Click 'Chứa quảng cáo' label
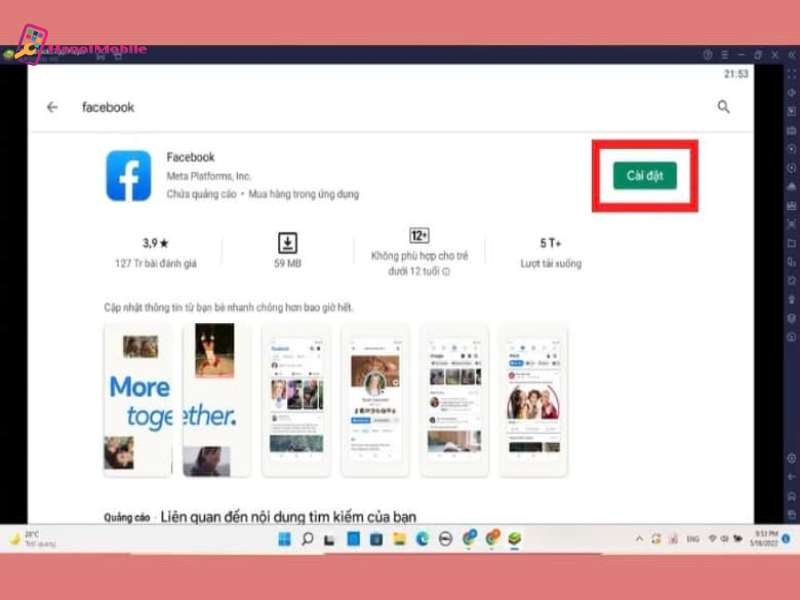 click(x=202, y=194)
